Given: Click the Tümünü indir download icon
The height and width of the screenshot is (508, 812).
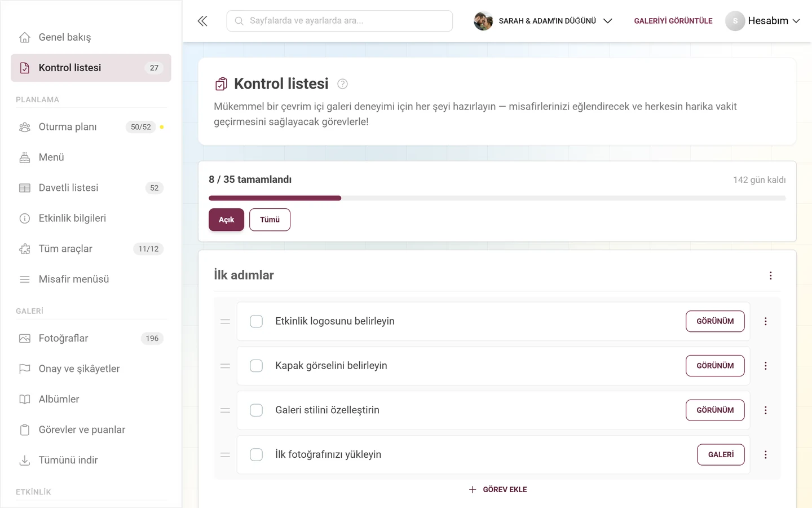Looking at the screenshot, I should pos(25,461).
